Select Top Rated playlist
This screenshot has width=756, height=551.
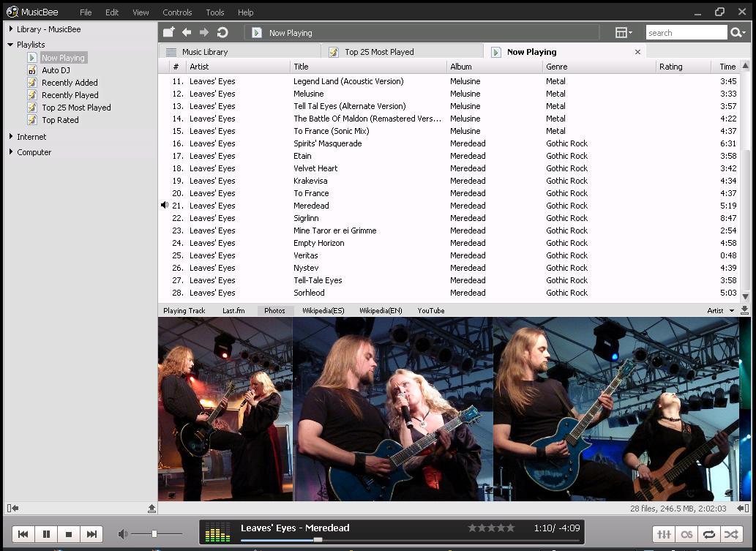click(x=60, y=120)
